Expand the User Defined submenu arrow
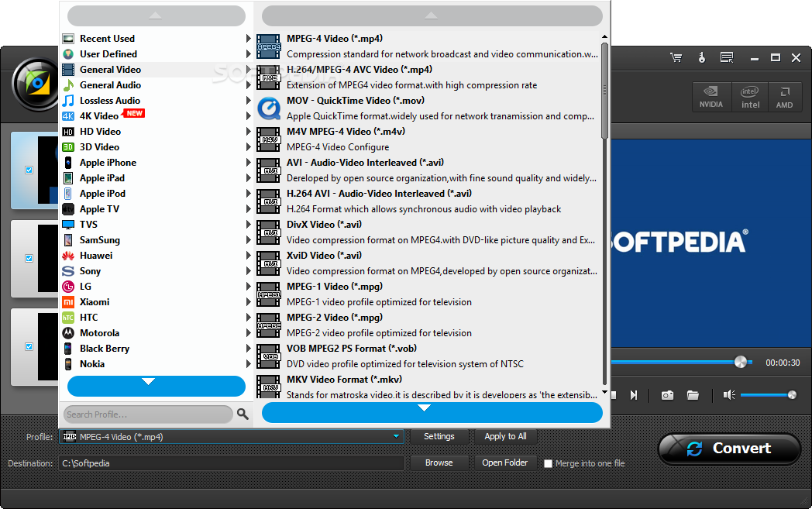812x509 pixels. point(248,54)
